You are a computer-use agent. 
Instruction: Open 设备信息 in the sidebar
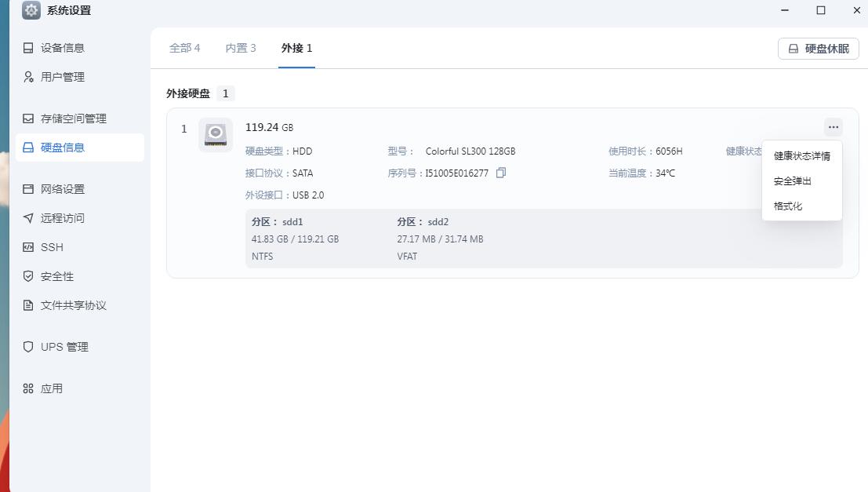[x=80, y=48]
